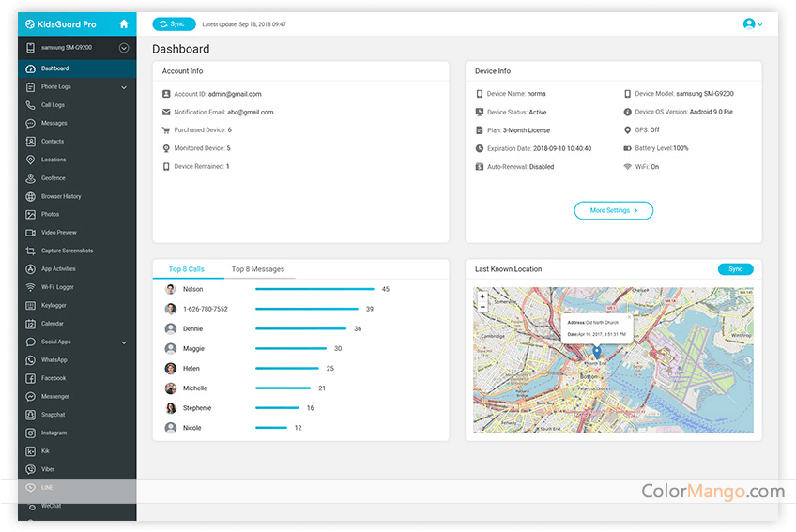This screenshot has height=532, width=796.
Task: Open the Dashboard sidebar icon
Action: tap(30, 68)
